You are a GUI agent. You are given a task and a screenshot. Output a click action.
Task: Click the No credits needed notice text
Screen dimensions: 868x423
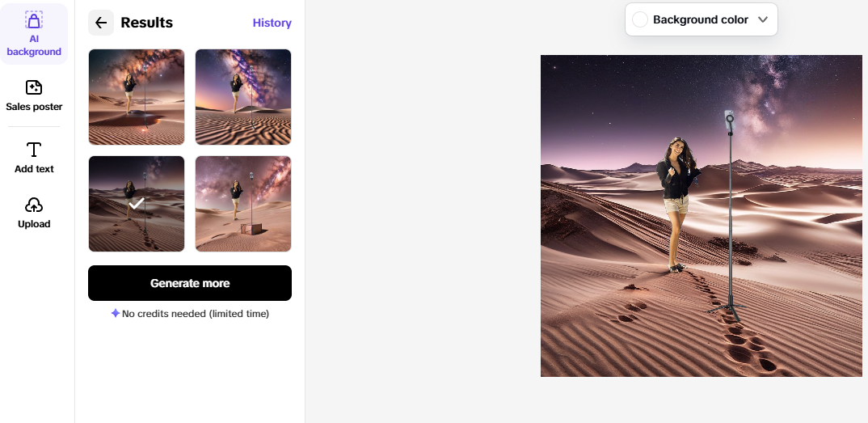(x=196, y=313)
